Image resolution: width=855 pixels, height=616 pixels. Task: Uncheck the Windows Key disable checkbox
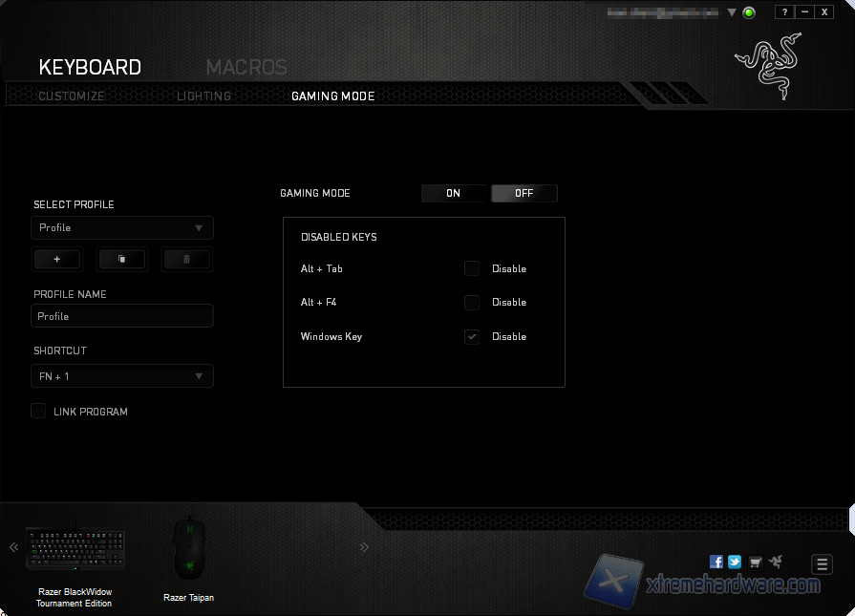coord(472,337)
